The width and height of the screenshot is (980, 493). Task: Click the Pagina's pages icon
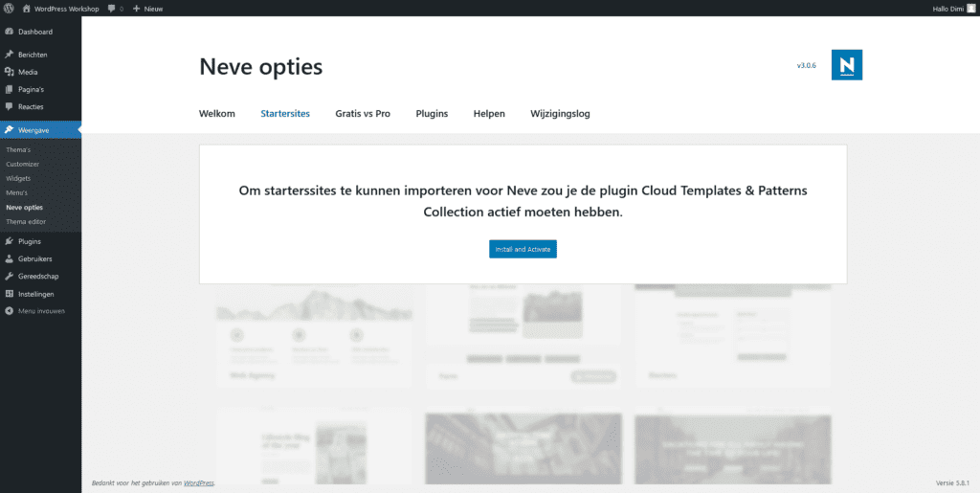10,89
